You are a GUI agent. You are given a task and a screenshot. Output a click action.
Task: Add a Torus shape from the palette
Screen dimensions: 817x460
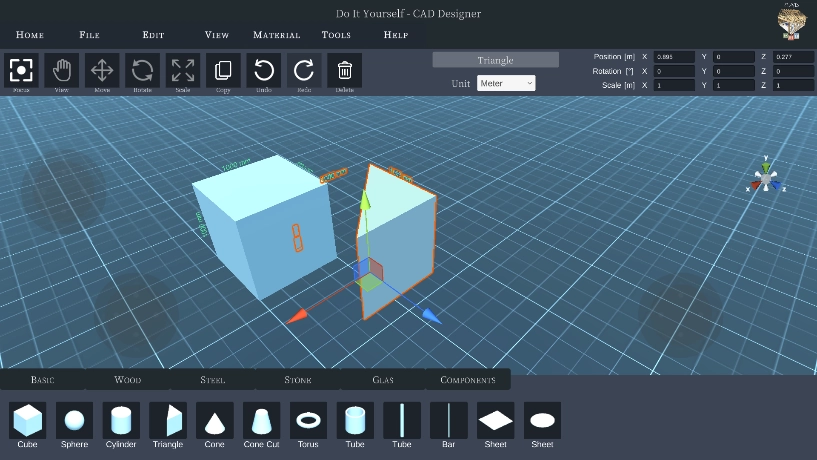pyautogui.click(x=308, y=425)
